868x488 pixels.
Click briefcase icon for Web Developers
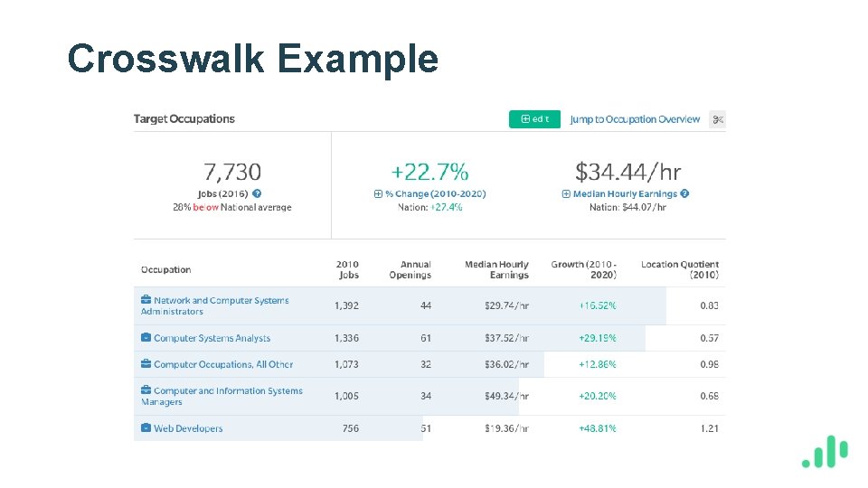click(x=146, y=427)
